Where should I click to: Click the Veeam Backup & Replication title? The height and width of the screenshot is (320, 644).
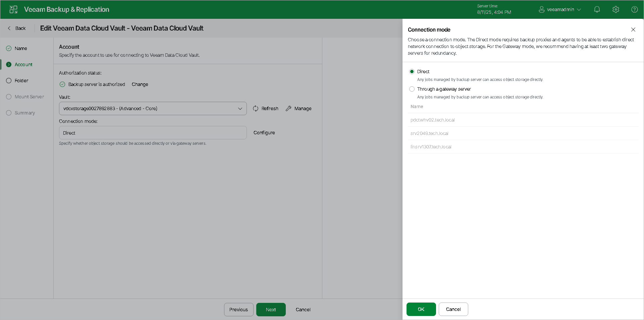67,9
